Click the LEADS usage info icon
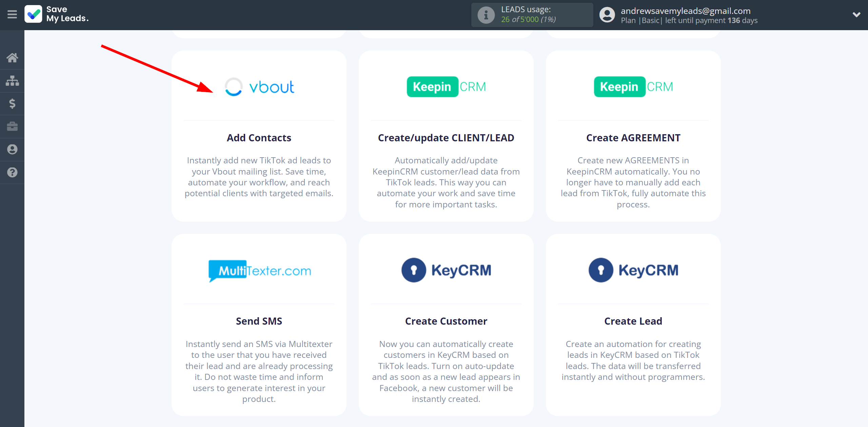868x427 pixels. pyautogui.click(x=486, y=15)
